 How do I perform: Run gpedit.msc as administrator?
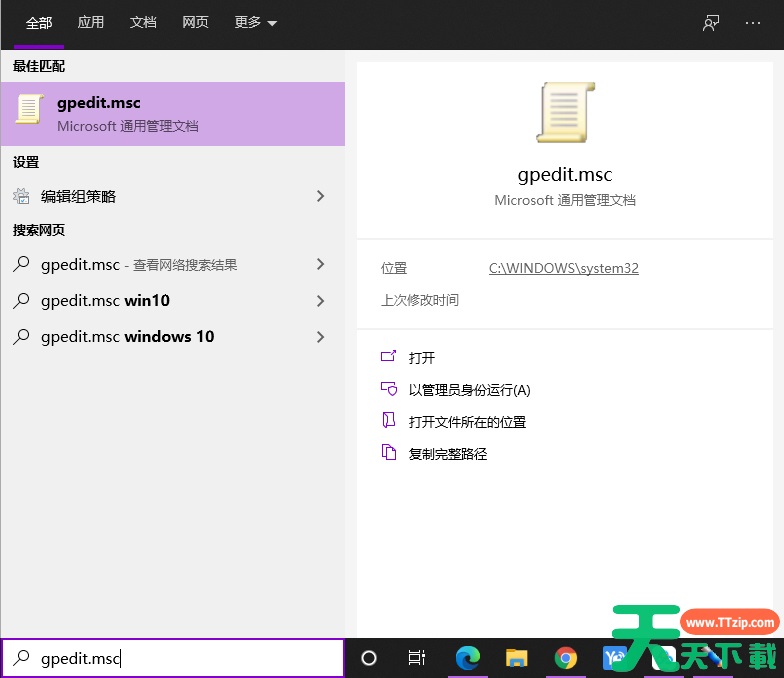(x=469, y=390)
